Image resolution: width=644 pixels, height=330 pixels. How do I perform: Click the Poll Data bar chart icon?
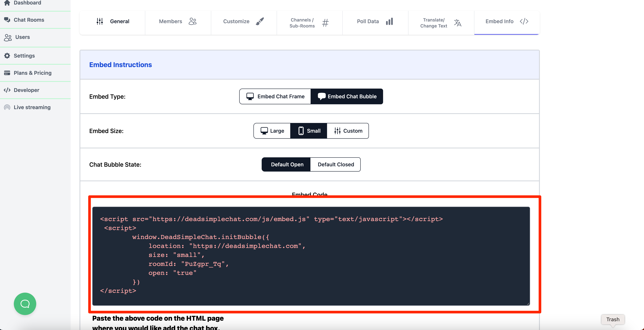click(x=389, y=21)
